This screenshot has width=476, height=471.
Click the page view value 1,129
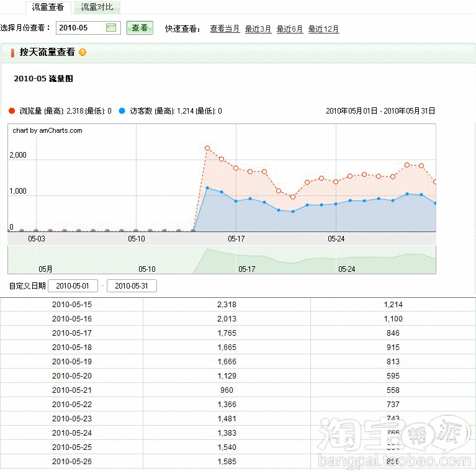pos(227,376)
